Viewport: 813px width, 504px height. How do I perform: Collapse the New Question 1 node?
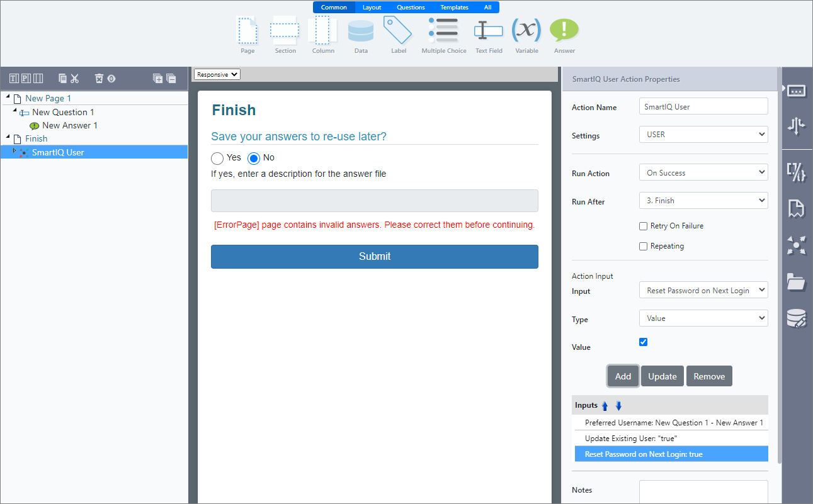click(14, 111)
